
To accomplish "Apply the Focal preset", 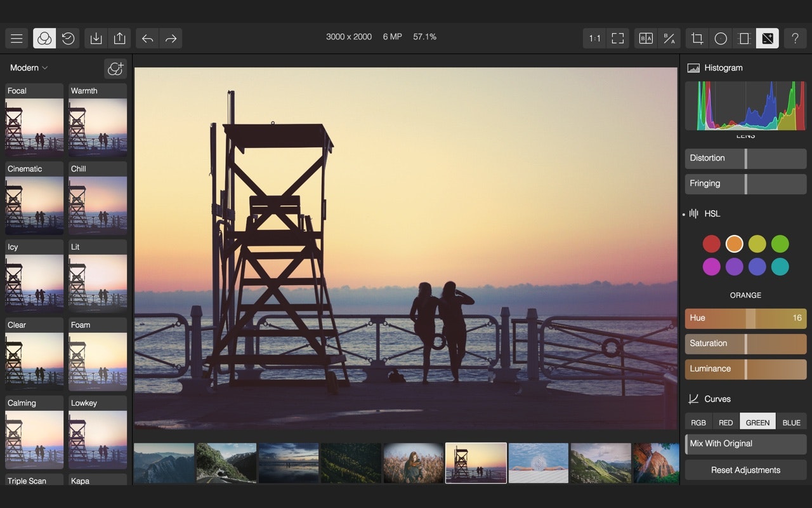I will pos(34,120).
